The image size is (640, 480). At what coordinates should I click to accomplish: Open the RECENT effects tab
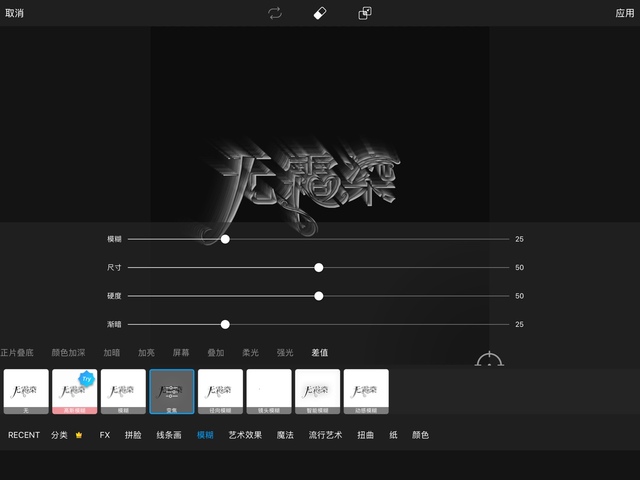[x=24, y=436]
